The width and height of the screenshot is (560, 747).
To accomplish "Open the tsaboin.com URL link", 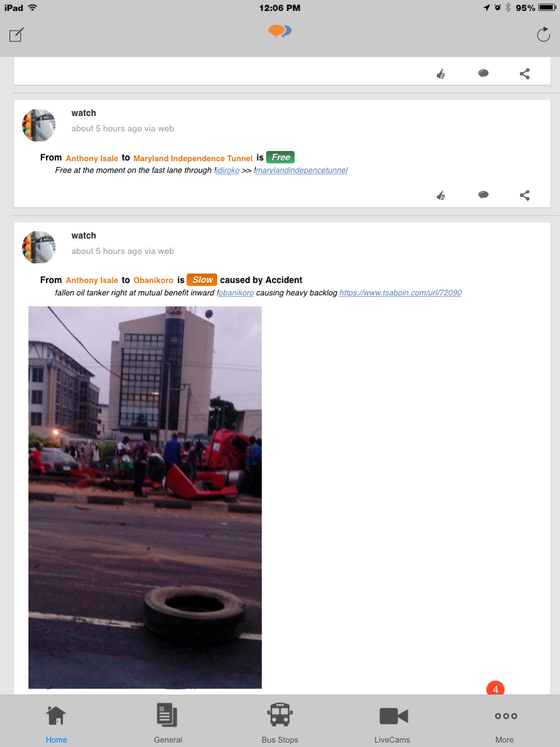I will tap(400, 293).
